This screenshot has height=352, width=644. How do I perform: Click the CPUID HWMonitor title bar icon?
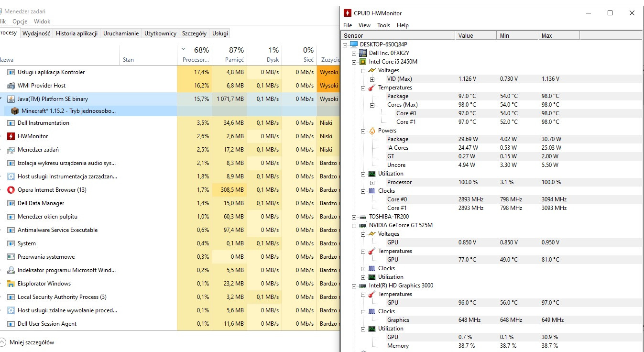click(x=348, y=13)
